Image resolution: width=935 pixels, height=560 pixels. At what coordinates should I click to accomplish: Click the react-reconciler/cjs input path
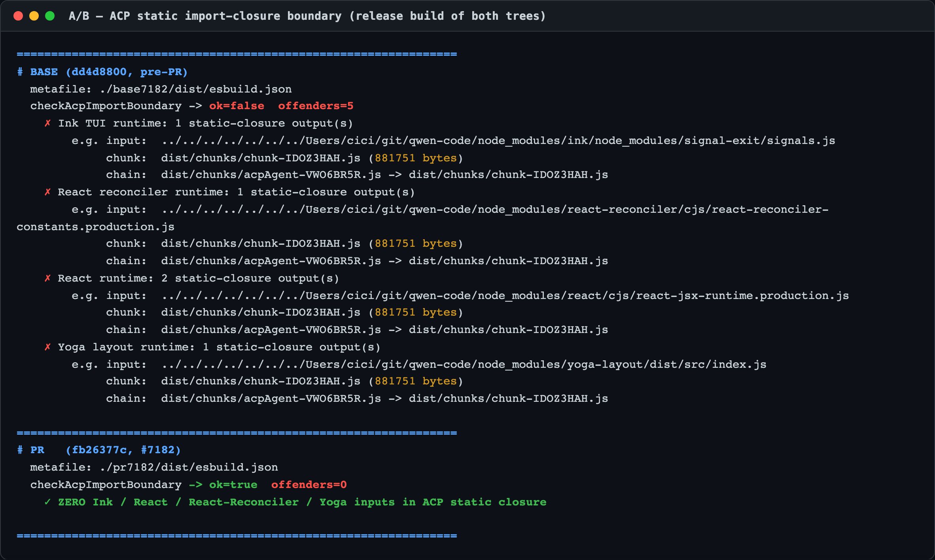pyautogui.click(x=495, y=210)
